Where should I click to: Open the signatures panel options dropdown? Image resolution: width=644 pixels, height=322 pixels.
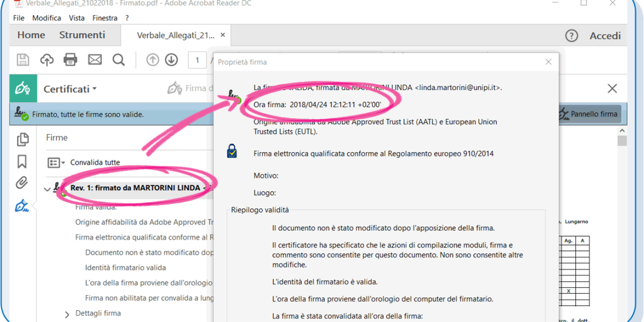click(56, 163)
